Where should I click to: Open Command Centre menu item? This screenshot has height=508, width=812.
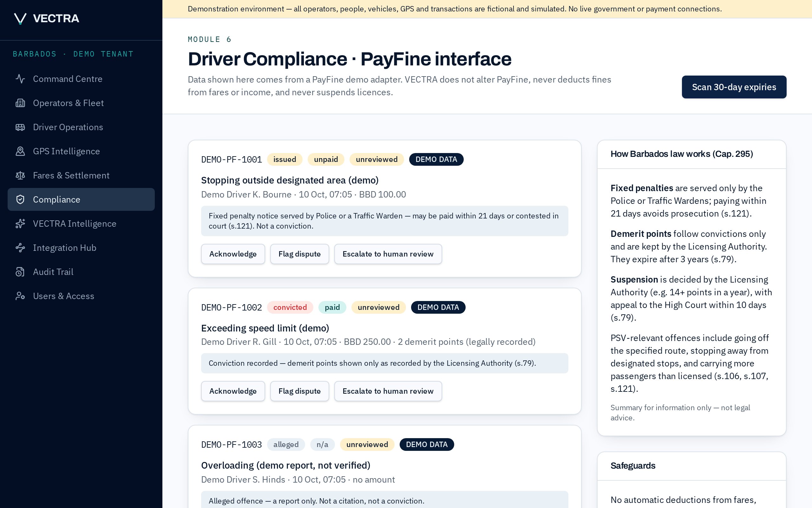coord(81,79)
